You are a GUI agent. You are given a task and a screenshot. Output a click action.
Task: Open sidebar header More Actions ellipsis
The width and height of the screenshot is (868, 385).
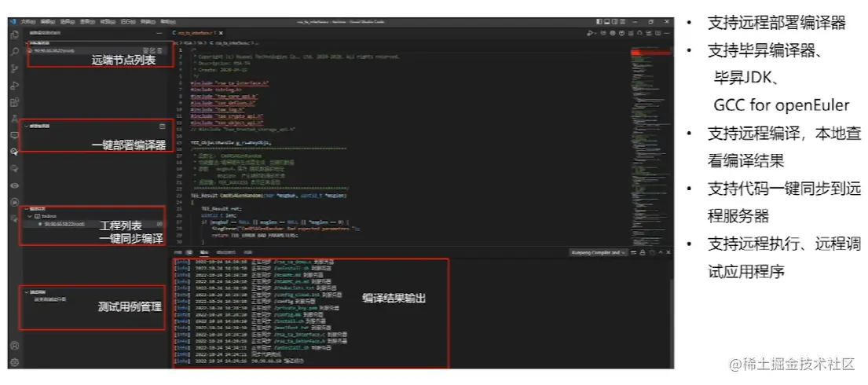point(159,33)
